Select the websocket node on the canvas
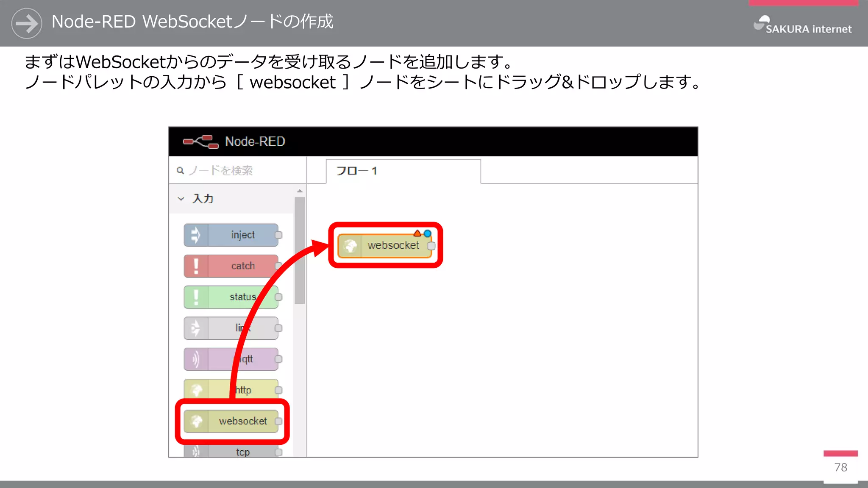The width and height of the screenshot is (868, 488). 385,246
